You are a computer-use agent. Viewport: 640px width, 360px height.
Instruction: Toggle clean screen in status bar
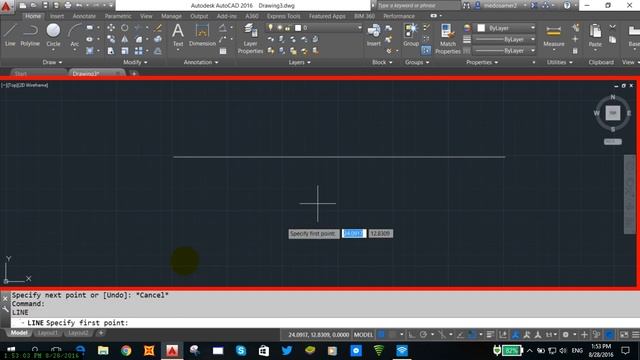pyautogui.click(x=624, y=335)
